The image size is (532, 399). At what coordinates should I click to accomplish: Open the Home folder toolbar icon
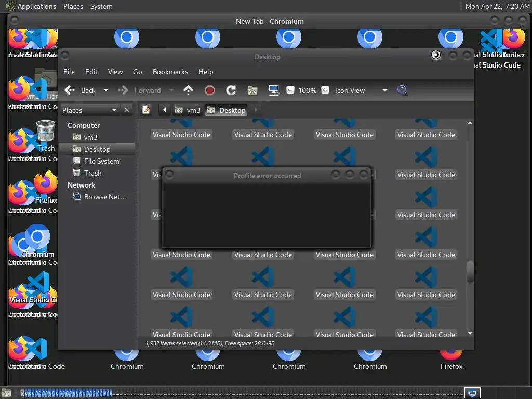(252, 90)
